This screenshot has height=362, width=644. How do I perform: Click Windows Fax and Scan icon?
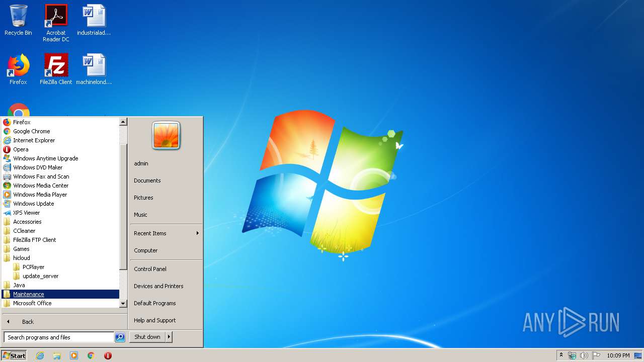pyautogui.click(x=7, y=176)
